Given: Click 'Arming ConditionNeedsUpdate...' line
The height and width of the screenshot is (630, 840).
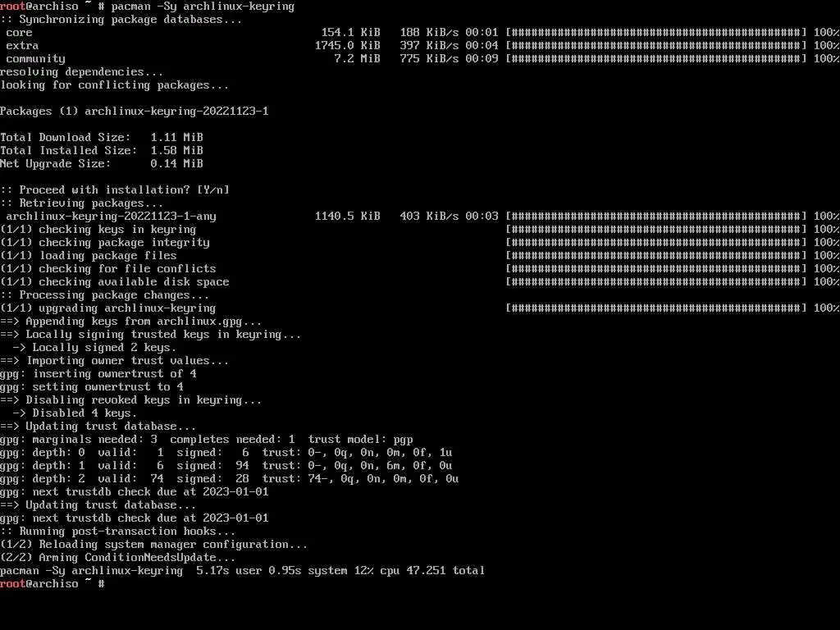Looking at the screenshot, I should (x=118, y=558).
